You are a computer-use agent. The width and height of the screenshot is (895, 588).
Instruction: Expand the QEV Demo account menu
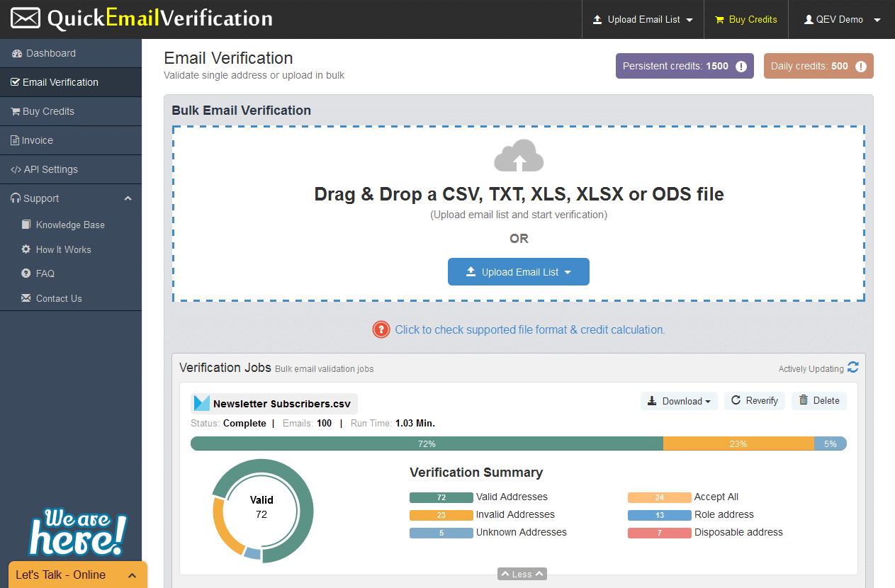pos(842,19)
